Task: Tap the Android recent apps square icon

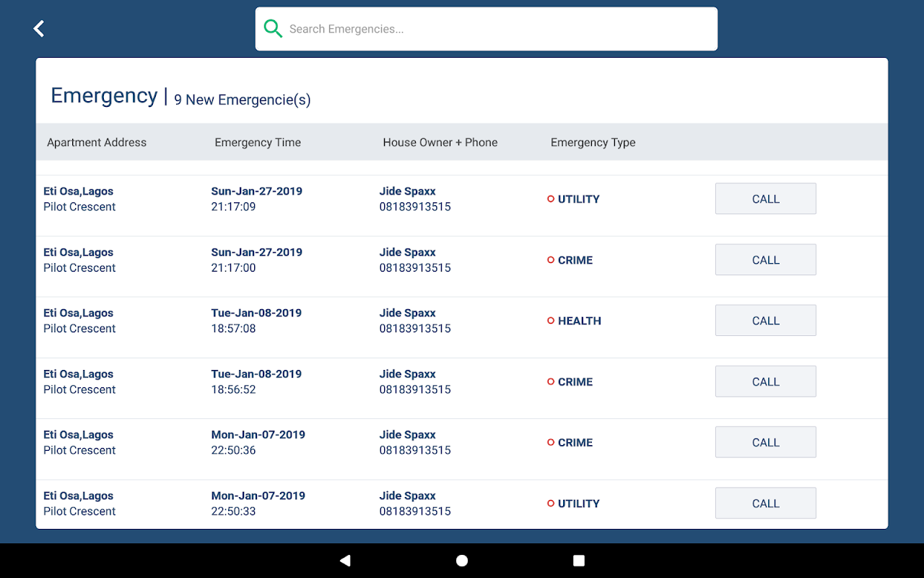Action: [579, 561]
